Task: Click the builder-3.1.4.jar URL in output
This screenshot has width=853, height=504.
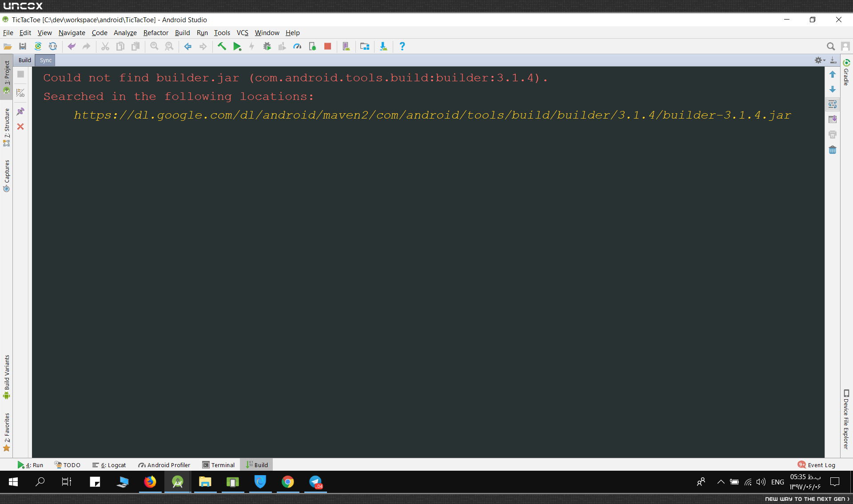Action: [432, 115]
